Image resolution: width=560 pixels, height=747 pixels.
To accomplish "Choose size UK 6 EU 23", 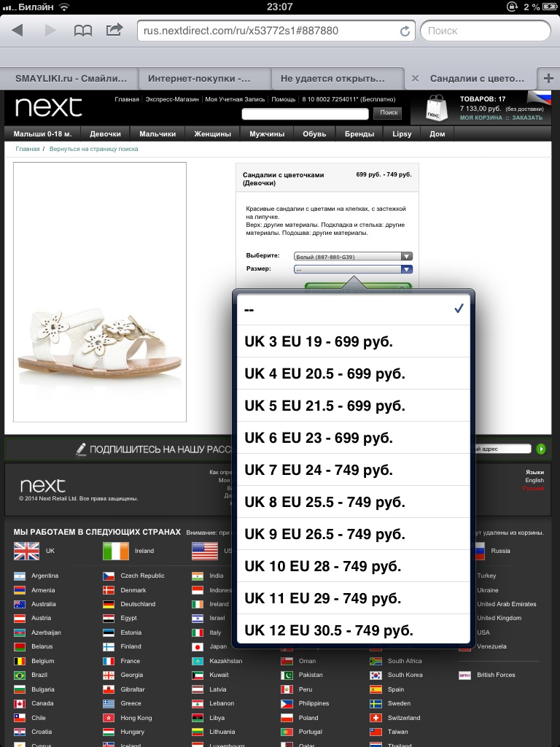I will tap(354, 438).
